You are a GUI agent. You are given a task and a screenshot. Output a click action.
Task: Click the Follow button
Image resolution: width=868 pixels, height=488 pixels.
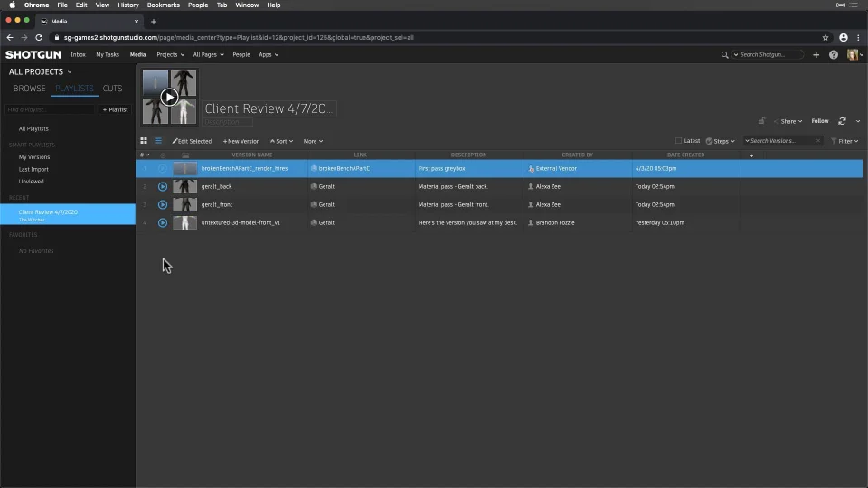[819, 121]
